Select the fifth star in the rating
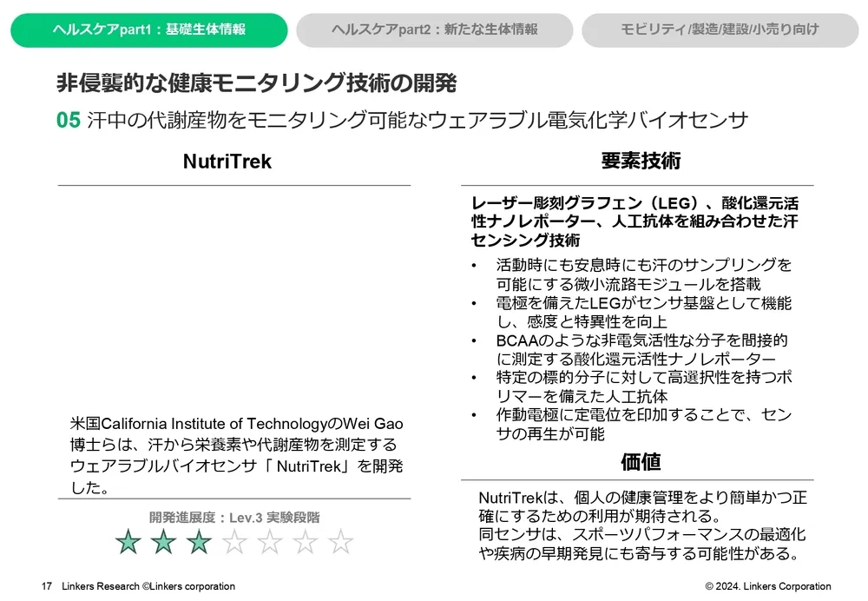 (x=270, y=542)
